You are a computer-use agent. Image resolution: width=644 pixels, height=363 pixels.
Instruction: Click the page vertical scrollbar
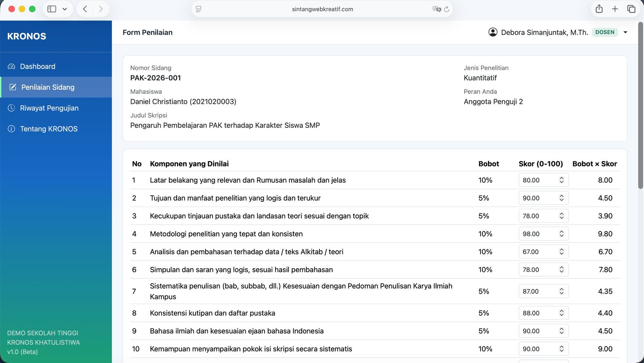(640, 106)
